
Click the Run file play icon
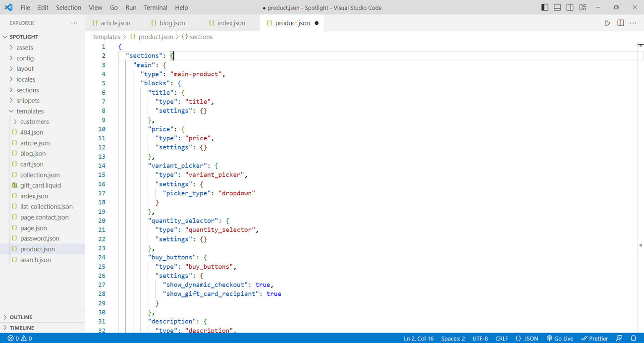[x=607, y=23]
